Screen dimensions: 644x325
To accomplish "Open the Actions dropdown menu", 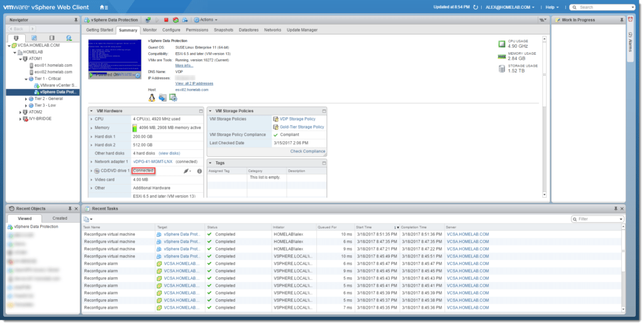I will point(206,20).
